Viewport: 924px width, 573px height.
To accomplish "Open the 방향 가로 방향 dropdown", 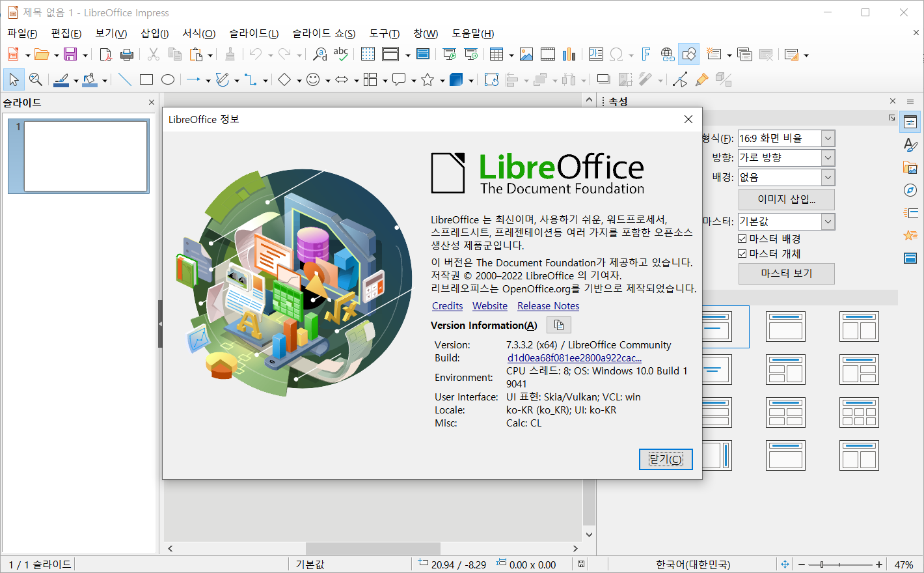I will point(786,158).
